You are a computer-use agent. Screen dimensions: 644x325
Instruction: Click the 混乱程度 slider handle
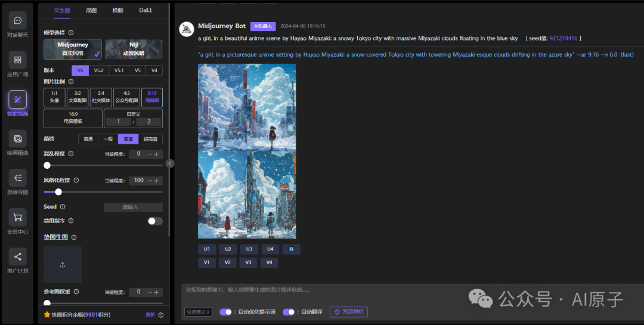47,165
